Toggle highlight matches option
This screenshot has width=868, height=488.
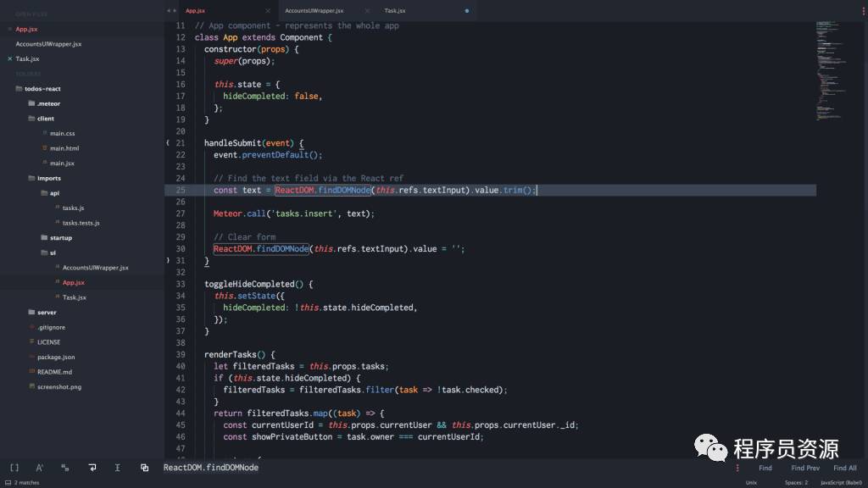point(144,468)
